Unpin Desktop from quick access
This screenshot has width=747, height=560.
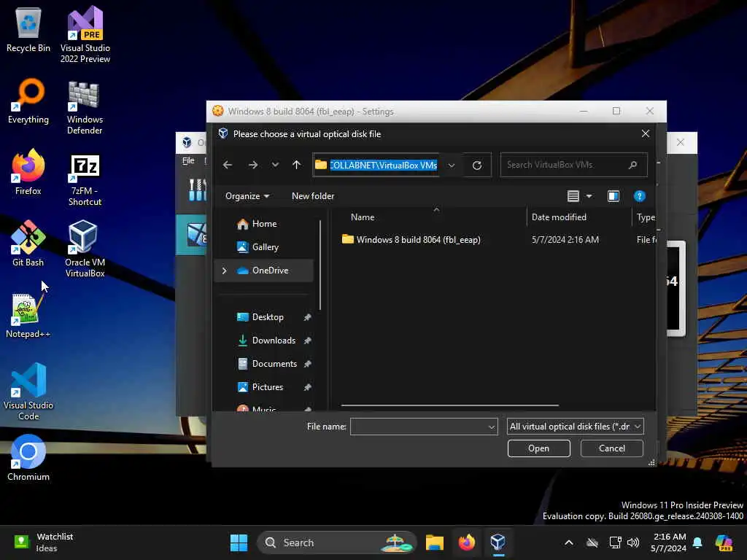(x=307, y=318)
